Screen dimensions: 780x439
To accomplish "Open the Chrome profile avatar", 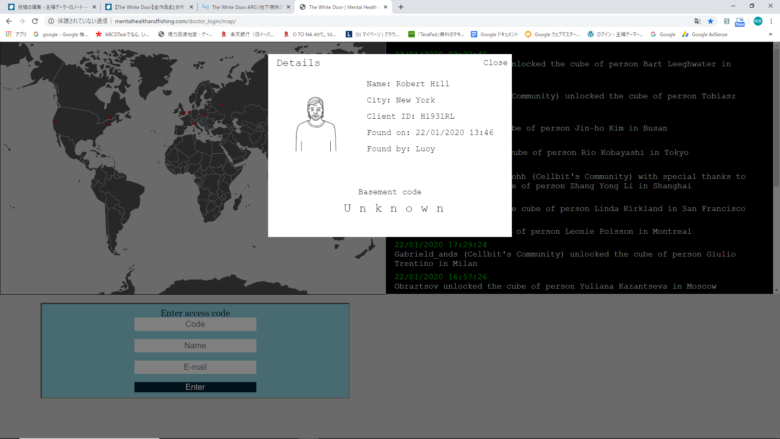I will tap(758, 21).
